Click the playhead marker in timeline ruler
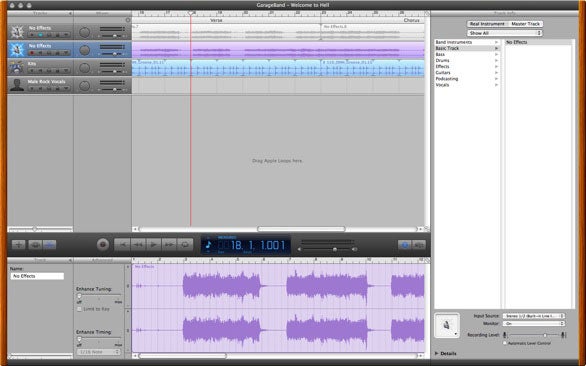This screenshot has width=586, height=366. 191,13
